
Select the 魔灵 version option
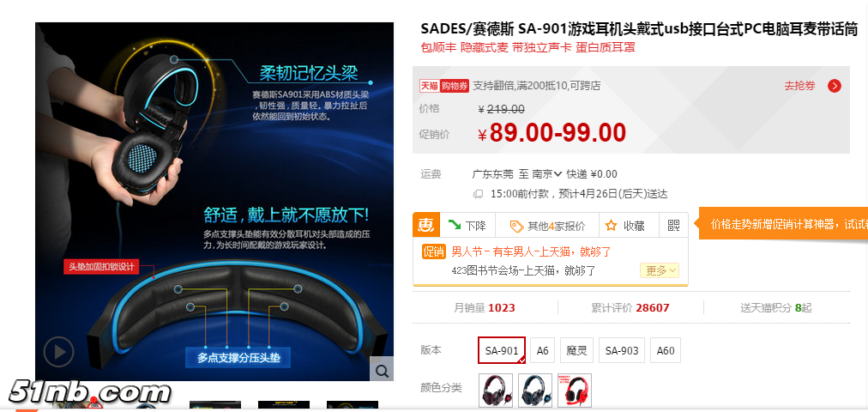(576, 350)
